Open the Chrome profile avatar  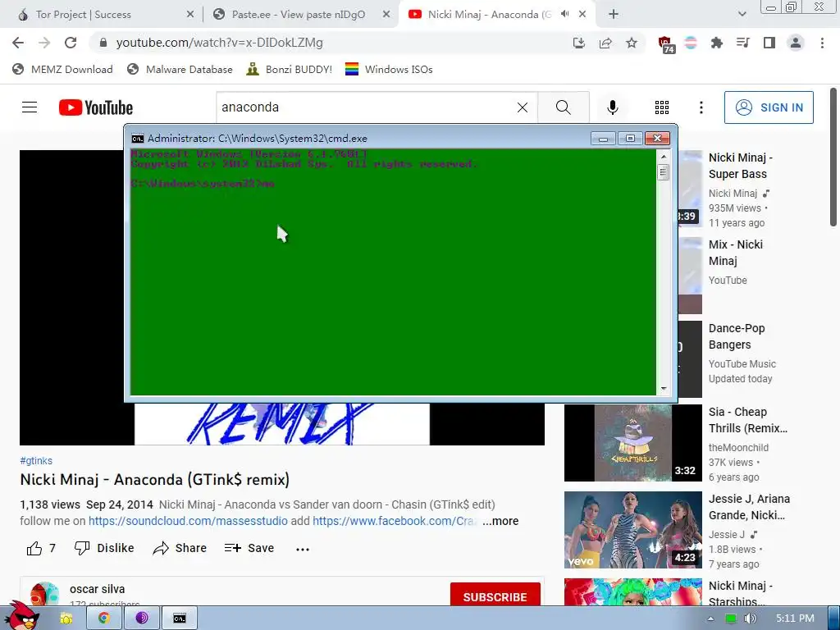(796, 43)
